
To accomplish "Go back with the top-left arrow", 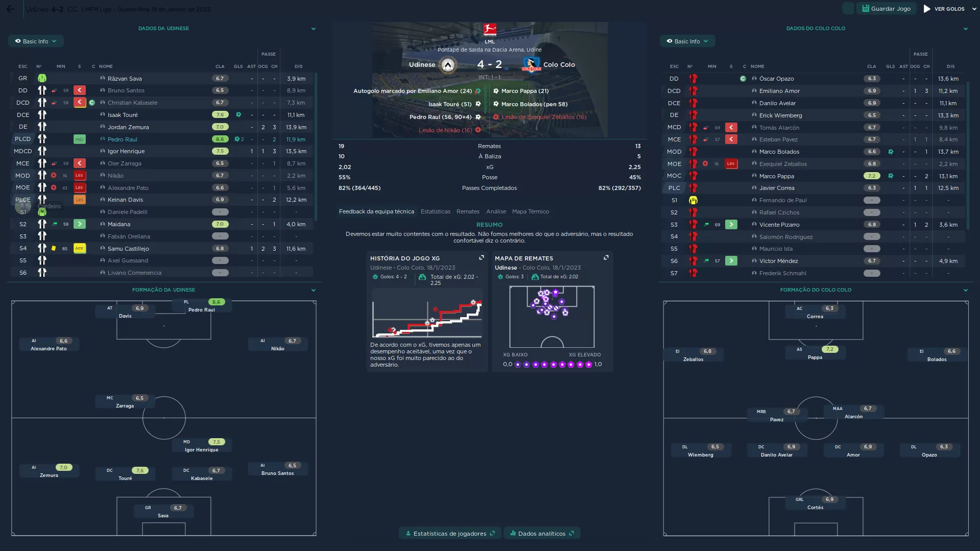I will pyautogui.click(x=10, y=9).
